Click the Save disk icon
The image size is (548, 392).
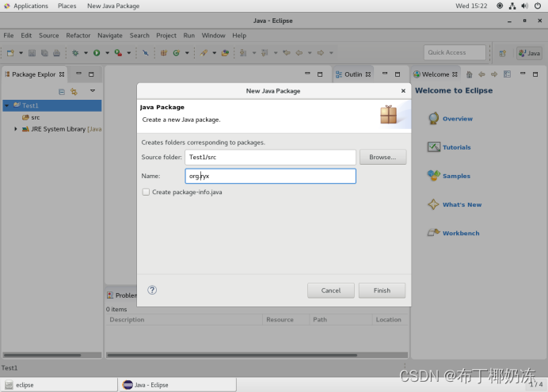pyautogui.click(x=32, y=53)
